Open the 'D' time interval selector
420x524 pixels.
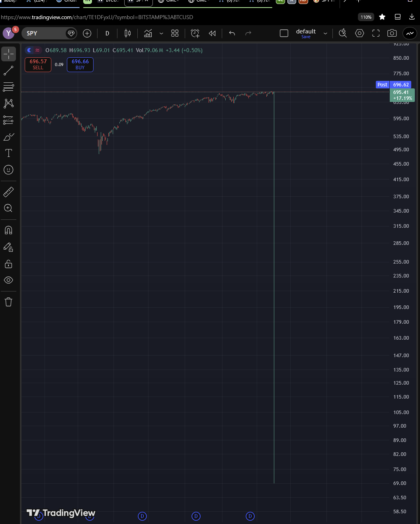click(x=107, y=33)
